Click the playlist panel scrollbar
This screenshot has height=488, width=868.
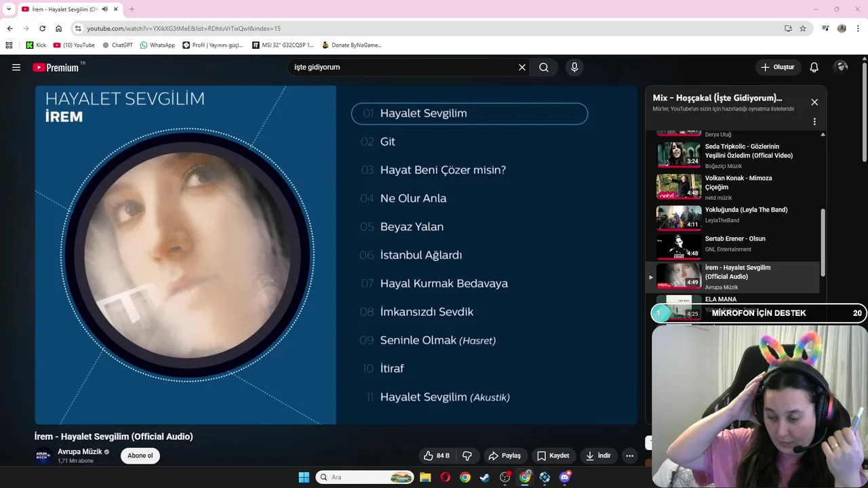click(823, 242)
